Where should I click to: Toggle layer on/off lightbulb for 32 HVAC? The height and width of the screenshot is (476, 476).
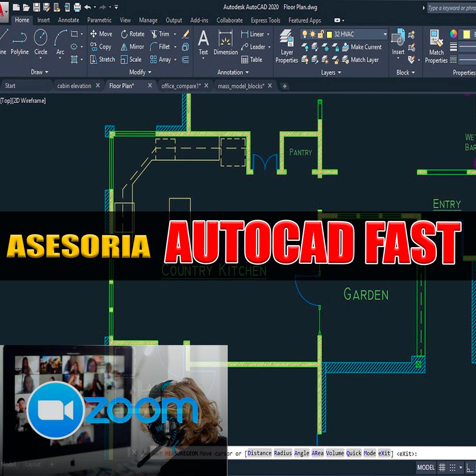[305, 34]
